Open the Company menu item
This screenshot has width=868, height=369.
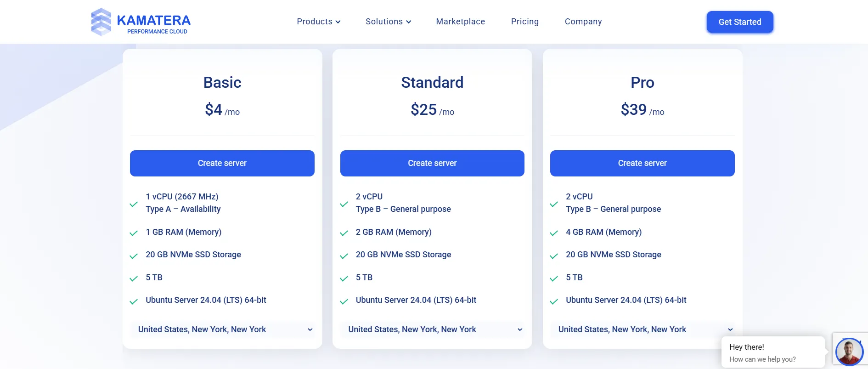click(583, 22)
